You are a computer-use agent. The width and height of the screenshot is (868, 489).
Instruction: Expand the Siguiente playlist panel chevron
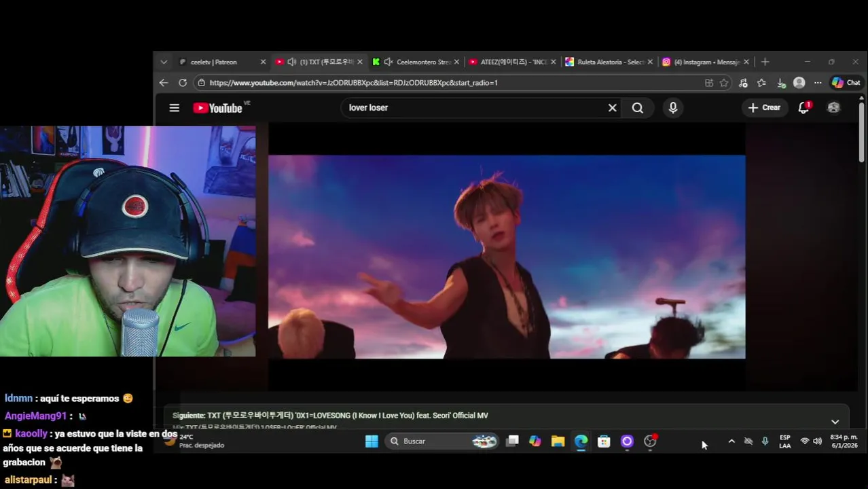(835, 422)
